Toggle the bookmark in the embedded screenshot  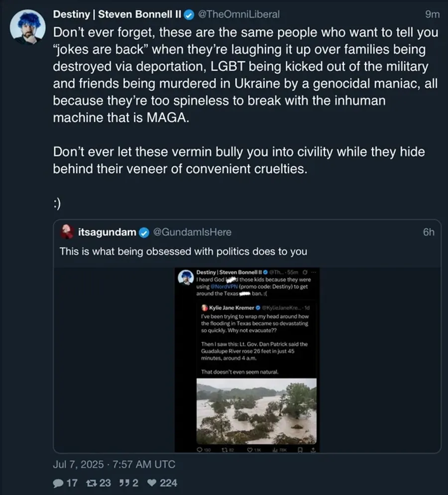click(x=300, y=449)
